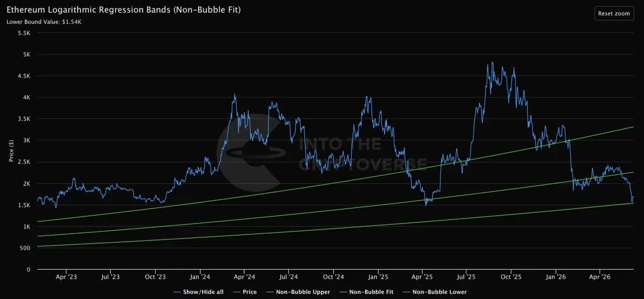Click the Jan '25 x-axis label

pos(378,278)
